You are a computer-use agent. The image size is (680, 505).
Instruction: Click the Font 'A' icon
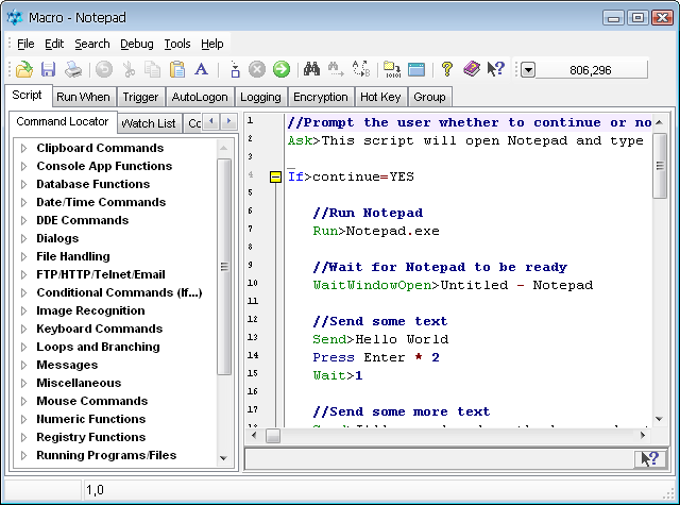tap(201, 69)
